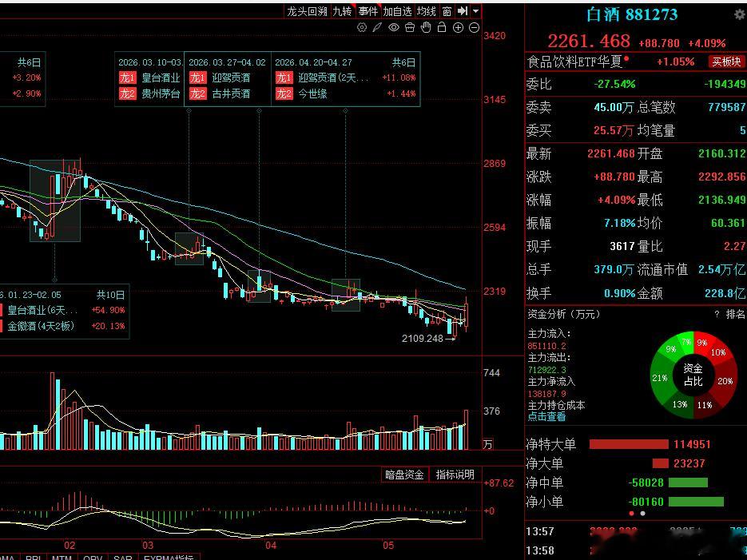Click the 委比 -27.54% value
The image size is (747, 560).
tap(614, 85)
